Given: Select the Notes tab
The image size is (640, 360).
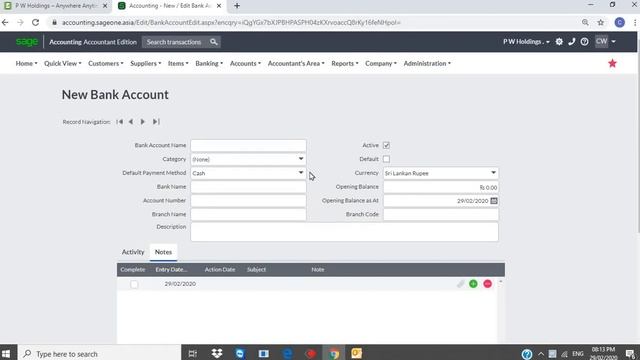Looking at the screenshot, I should (x=163, y=252).
